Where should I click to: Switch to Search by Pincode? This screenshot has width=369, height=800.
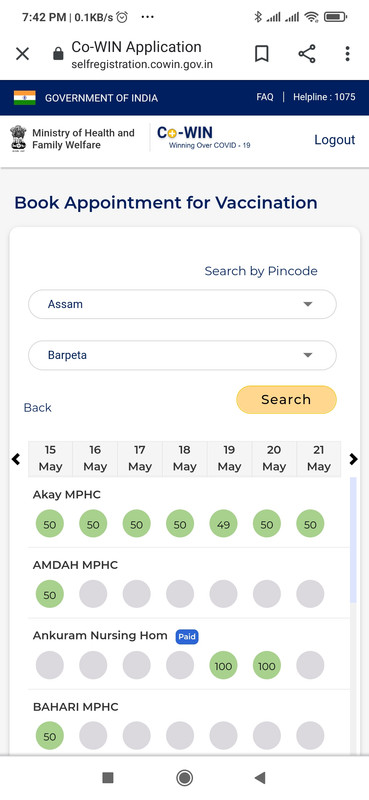coord(261,271)
